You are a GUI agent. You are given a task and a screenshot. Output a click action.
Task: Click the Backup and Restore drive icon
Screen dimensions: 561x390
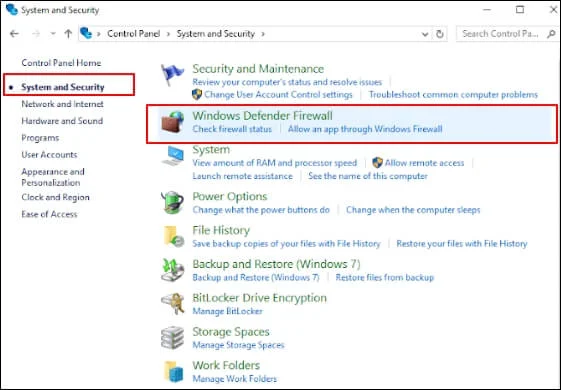[x=173, y=270]
